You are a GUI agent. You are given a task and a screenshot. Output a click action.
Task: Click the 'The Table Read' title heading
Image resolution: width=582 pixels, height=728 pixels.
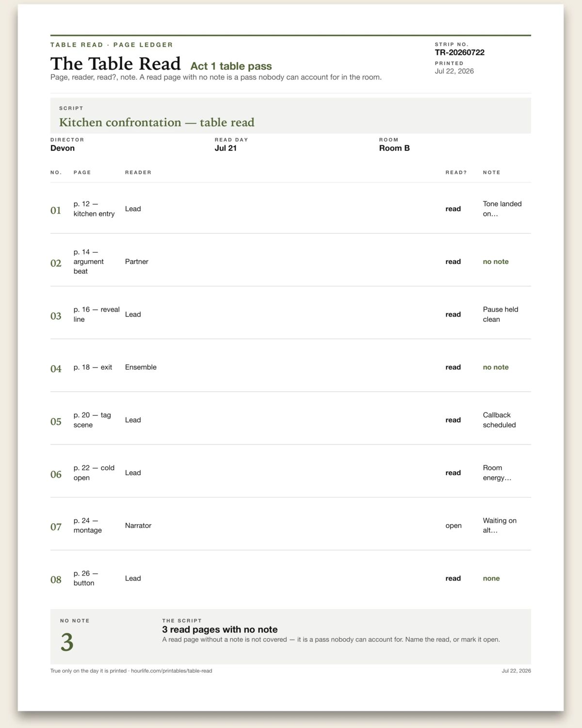point(115,64)
